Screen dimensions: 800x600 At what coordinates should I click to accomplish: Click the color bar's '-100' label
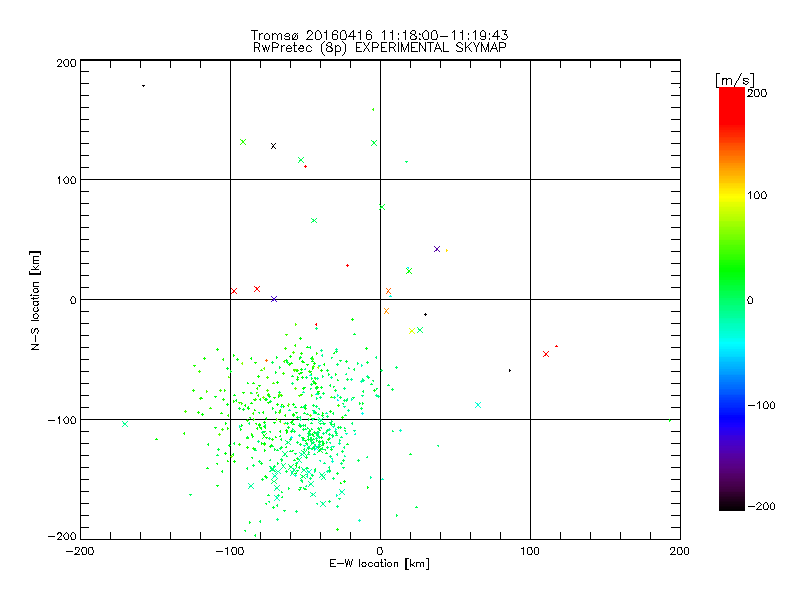click(761, 405)
